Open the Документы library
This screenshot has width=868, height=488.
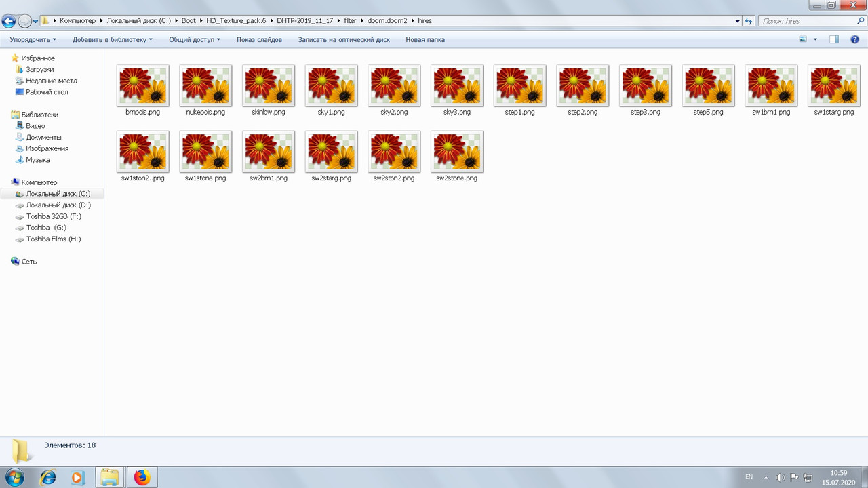point(44,138)
